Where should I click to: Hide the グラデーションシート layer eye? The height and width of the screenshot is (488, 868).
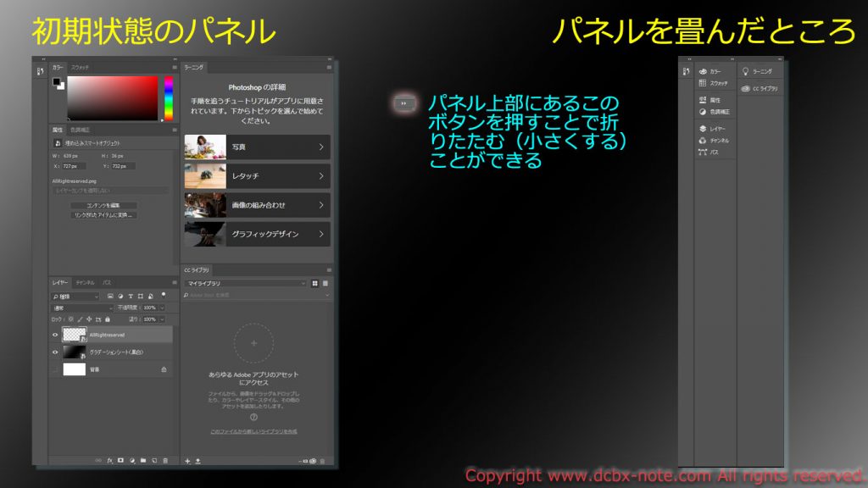55,352
